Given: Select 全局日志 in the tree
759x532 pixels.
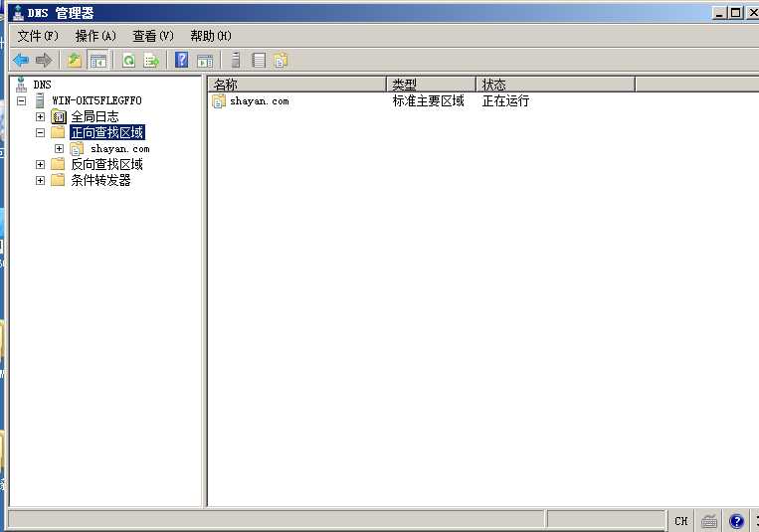Looking at the screenshot, I should [95, 116].
